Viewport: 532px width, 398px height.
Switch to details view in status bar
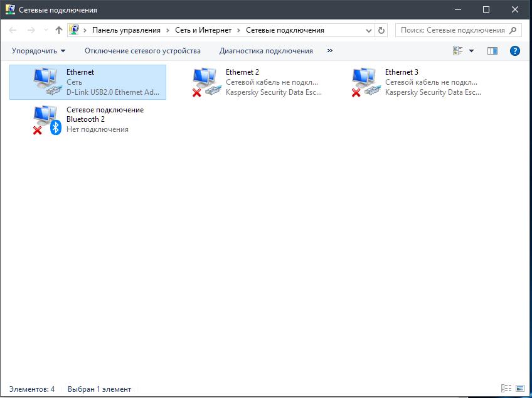tap(506, 388)
